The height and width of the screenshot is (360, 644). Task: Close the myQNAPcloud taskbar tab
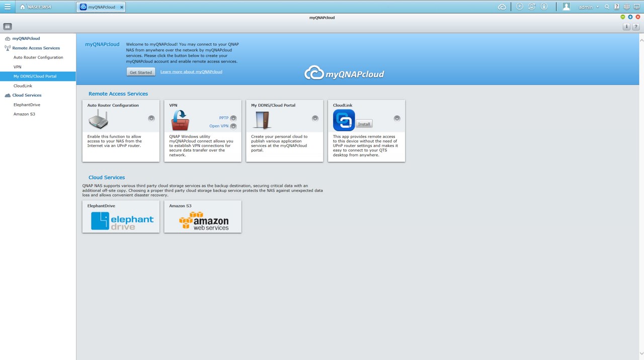(x=122, y=8)
